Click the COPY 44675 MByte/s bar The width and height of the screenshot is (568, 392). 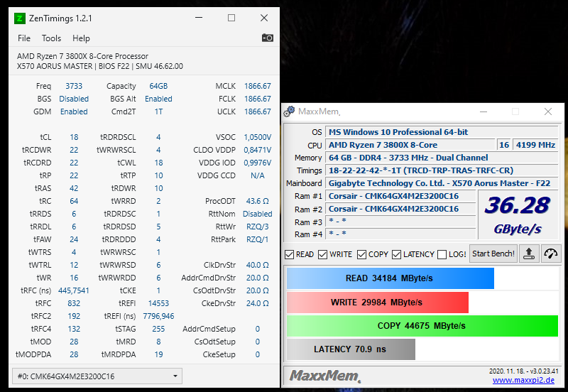[x=422, y=326]
